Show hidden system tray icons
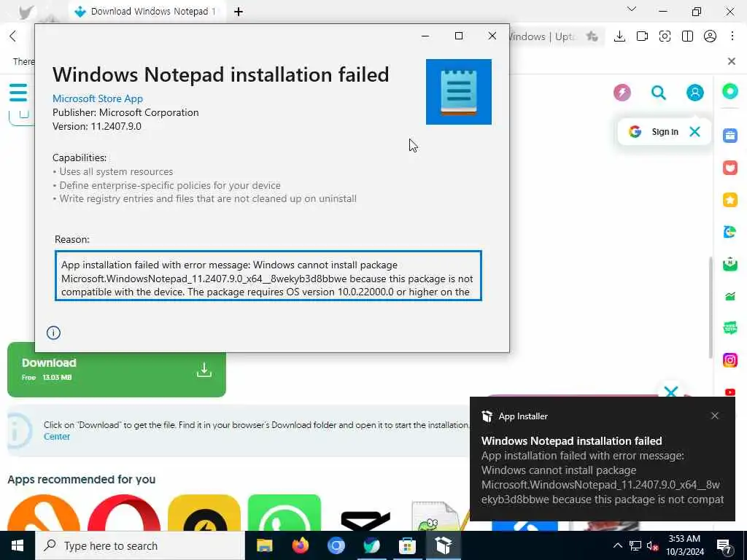The width and height of the screenshot is (747, 560). [x=617, y=545]
